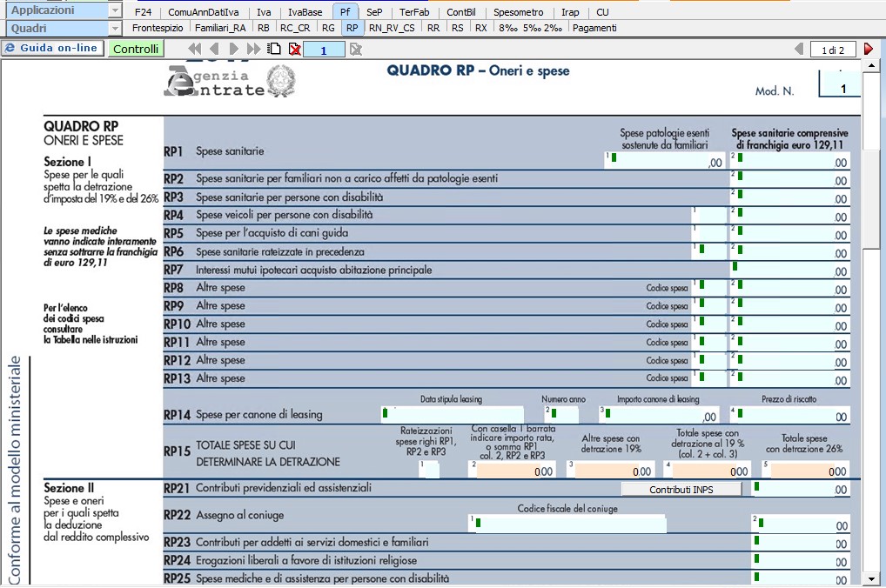Switch to the IvaBase tab
Image resolution: width=886 pixels, height=588 pixels.
305,12
